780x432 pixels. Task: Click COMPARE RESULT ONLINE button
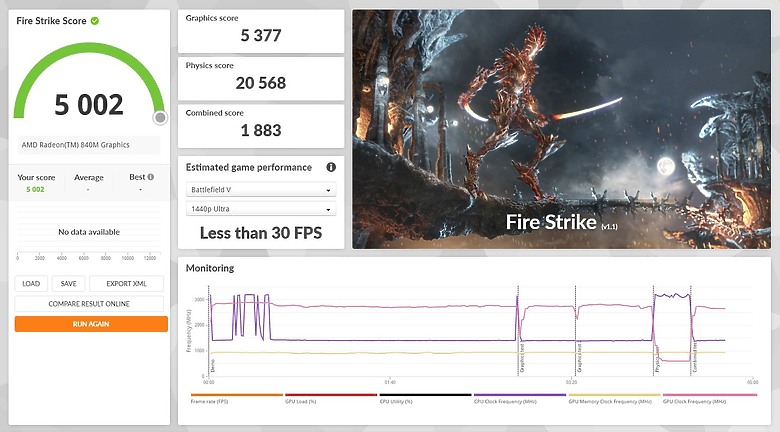[89, 304]
